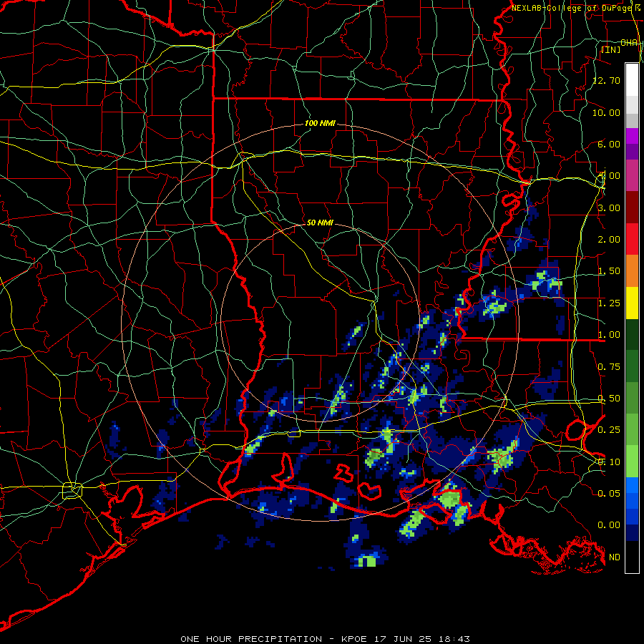Pick the pink swatch beside 4.00
Screen dimensions: 644x644
click(632, 176)
